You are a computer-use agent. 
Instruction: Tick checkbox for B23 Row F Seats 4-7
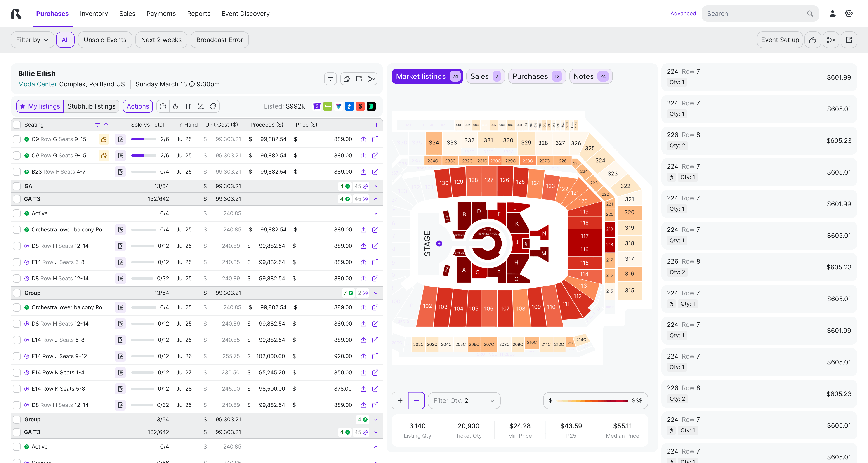17,172
